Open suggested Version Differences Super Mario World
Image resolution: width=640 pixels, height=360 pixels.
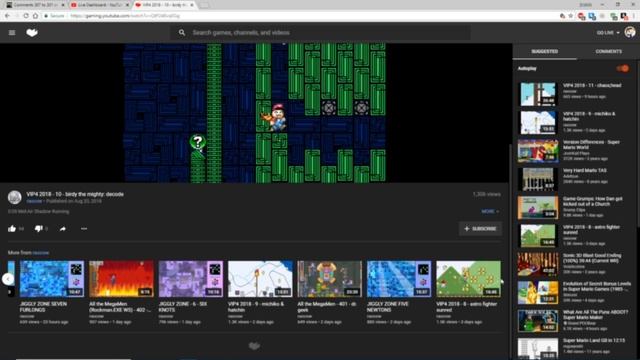(x=538, y=151)
